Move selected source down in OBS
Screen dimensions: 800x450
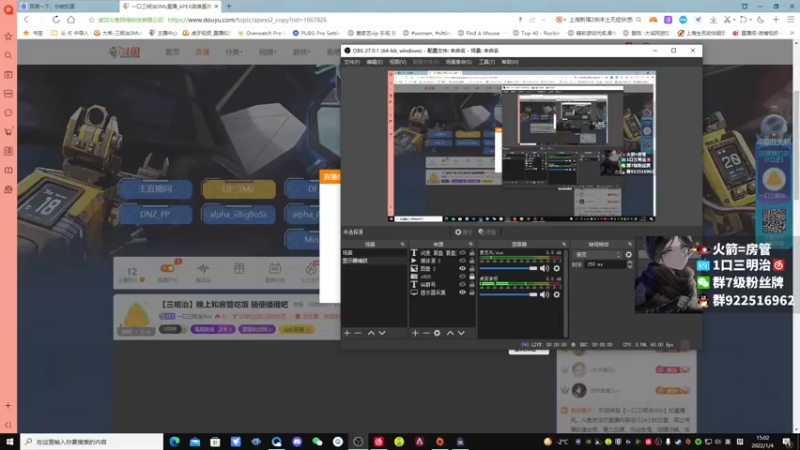click(x=461, y=333)
